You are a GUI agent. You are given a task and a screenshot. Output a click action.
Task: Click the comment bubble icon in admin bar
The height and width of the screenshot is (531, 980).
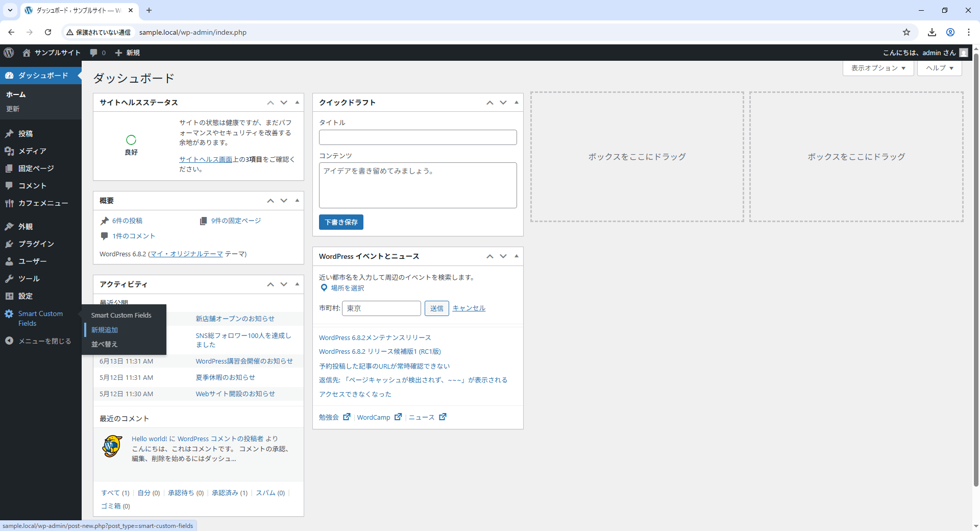94,53
